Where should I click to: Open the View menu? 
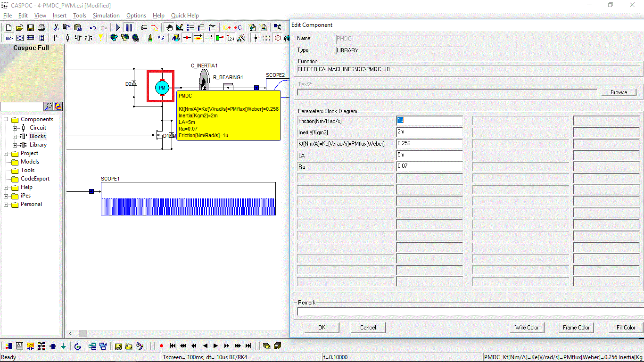(40, 16)
